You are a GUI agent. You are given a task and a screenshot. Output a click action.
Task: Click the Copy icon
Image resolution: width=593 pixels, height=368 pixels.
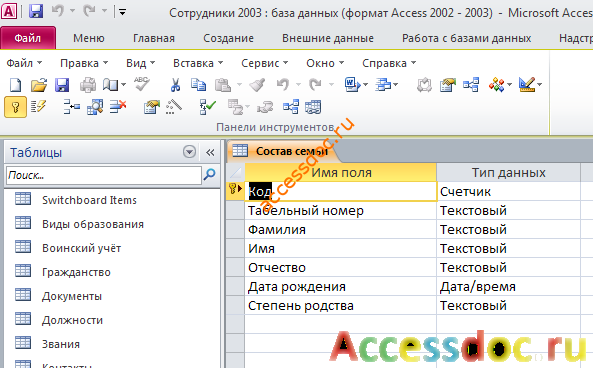click(x=198, y=85)
